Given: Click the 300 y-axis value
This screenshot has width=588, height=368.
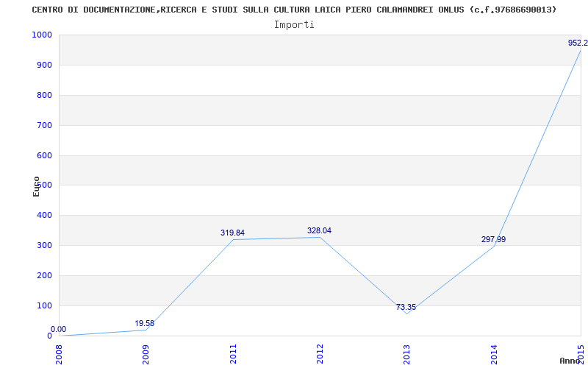Looking at the screenshot, I should pyautogui.click(x=44, y=245).
